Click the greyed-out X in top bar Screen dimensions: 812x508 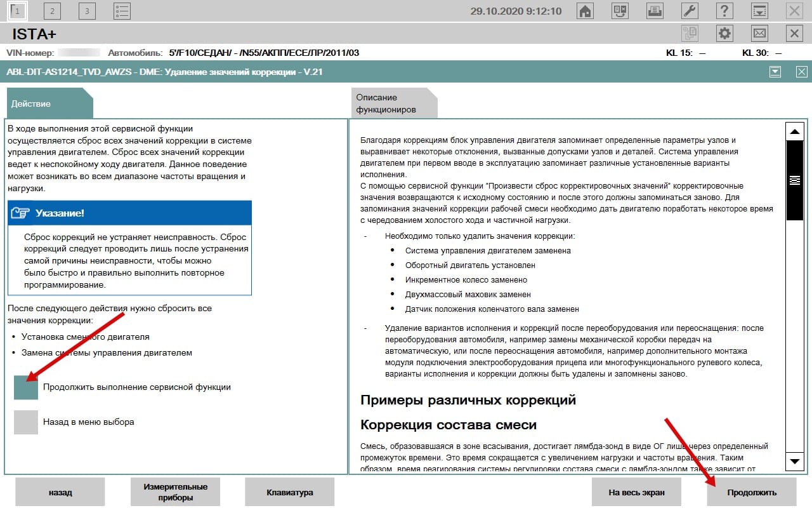pos(794,11)
